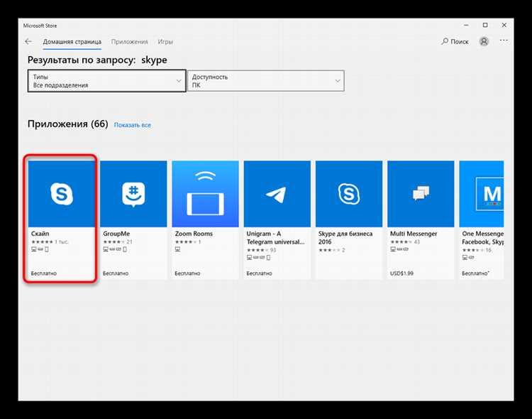Open the Multi Messenger app tile icon

pos(421,194)
